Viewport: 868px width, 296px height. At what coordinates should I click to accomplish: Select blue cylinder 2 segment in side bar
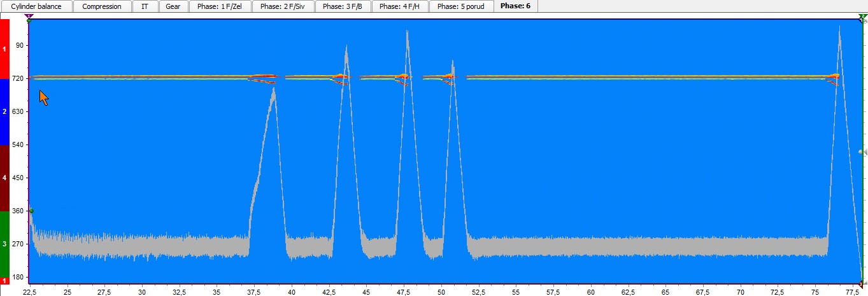coord(4,112)
